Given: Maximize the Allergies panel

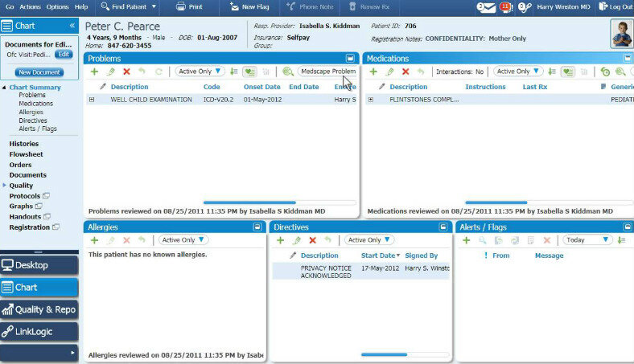Looking at the screenshot, I should point(257,227).
